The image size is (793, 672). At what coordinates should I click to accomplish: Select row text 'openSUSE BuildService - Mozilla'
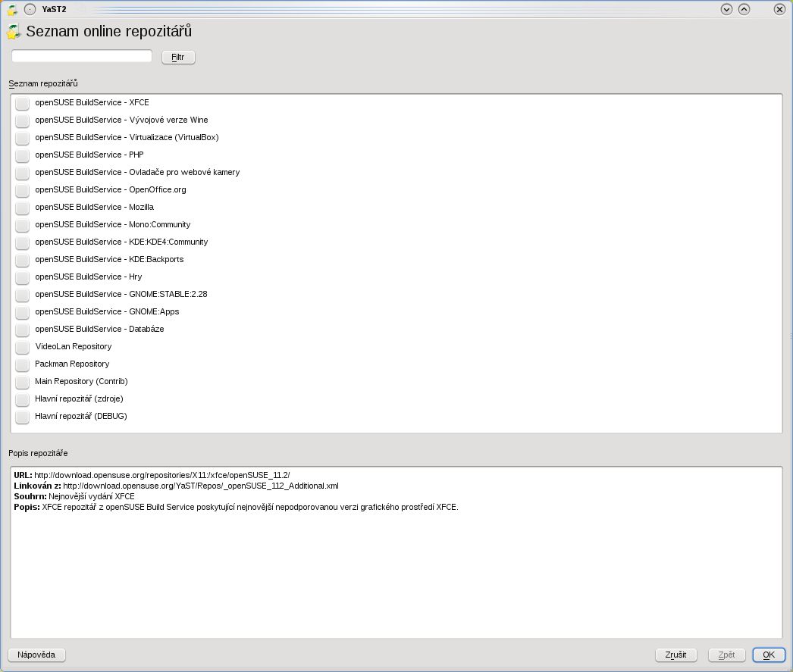95,207
